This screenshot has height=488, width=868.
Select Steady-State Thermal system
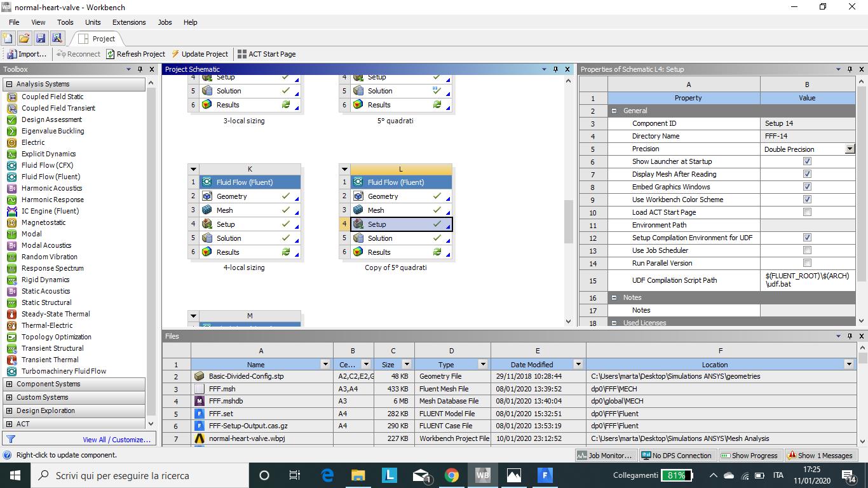[56, 314]
